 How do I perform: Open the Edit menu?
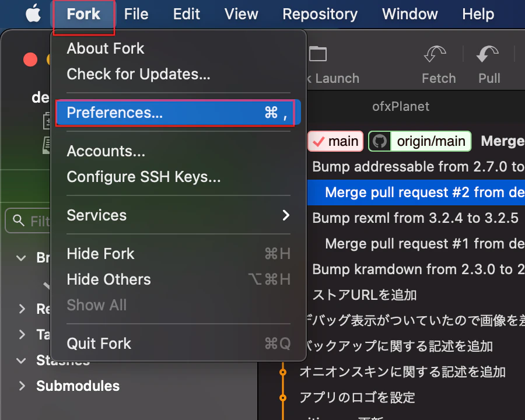point(186,14)
